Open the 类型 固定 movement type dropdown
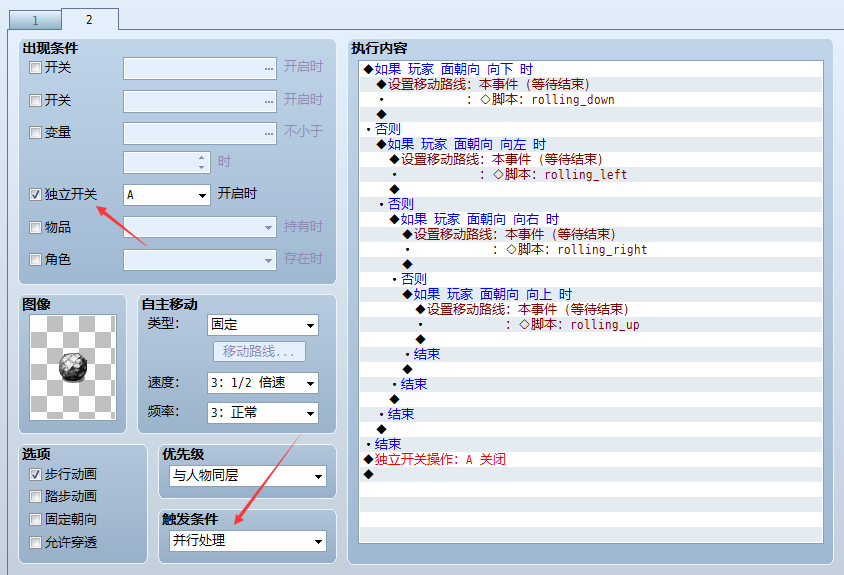This screenshot has width=844, height=575. click(263, 325)
